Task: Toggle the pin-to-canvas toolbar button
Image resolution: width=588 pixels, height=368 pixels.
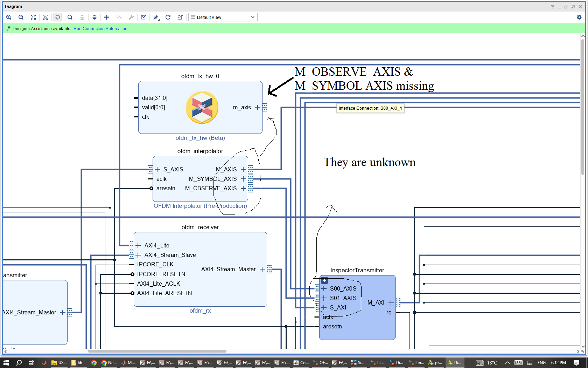Action: click(156, 17)
